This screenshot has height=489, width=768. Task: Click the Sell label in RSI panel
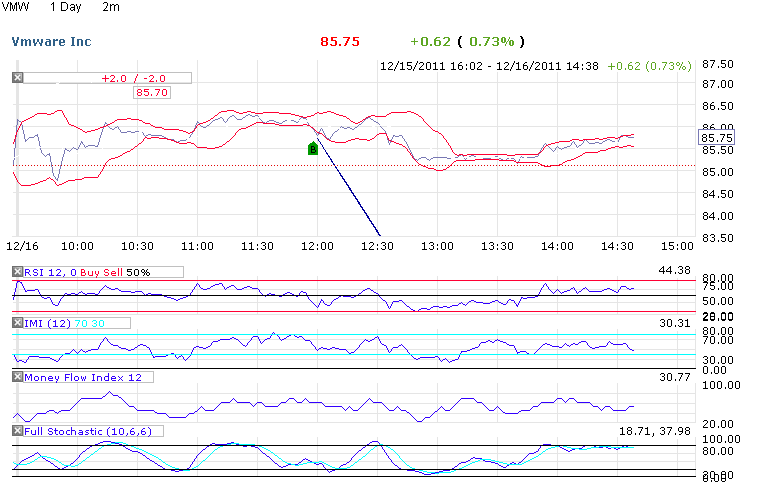pyautogui.click(x=113, y=272)
